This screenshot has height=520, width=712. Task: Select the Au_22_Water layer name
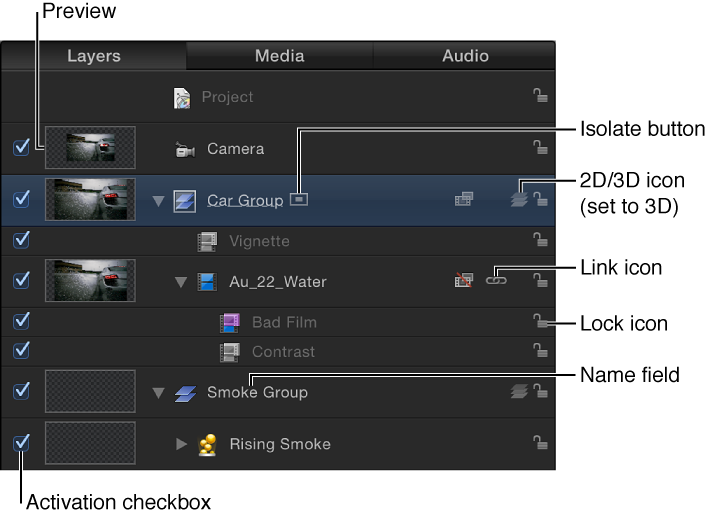point(278,282)
